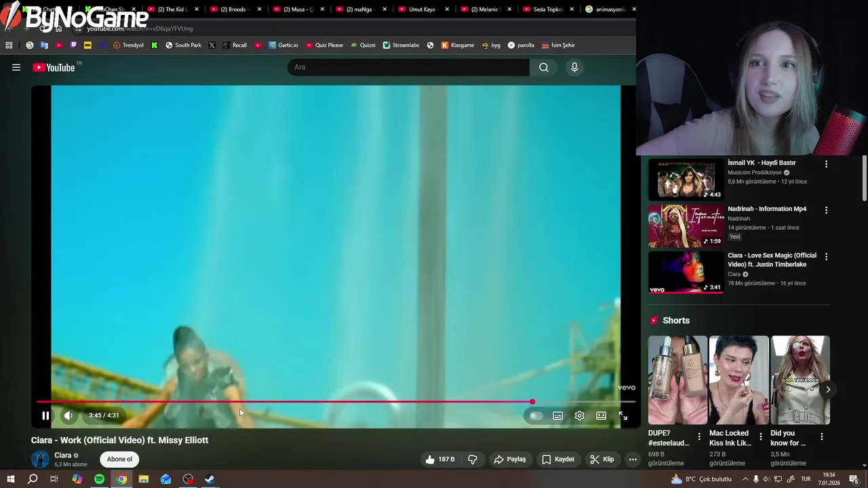Viewport: 868px width, 488px height.
Task: Toggle the autoplay switch in player
Action: tap(536, 415)
